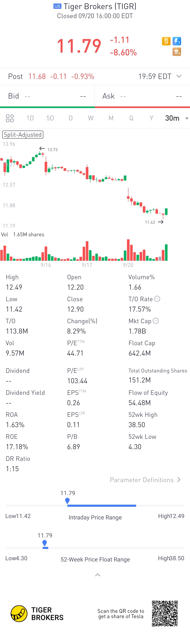Click the P/E LYR value 103.44
Viewport: 190px width, 644px height.
pyautogui.click(x=77, y=381)
